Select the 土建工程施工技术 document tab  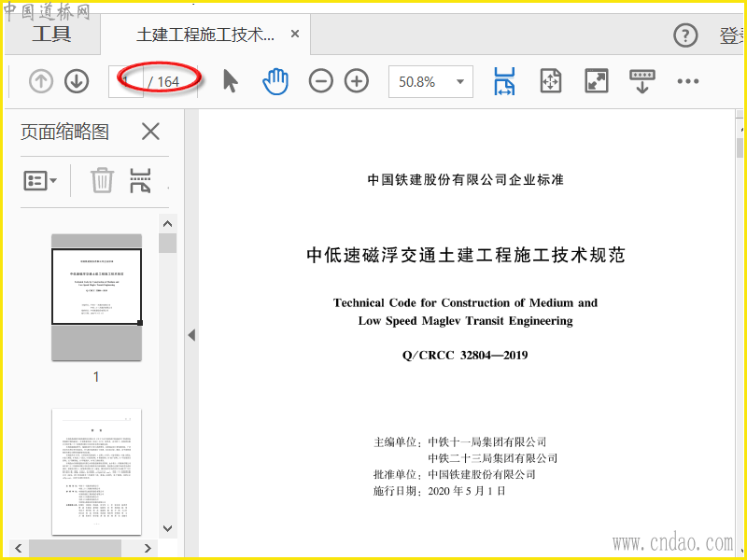tap(204, 35)
